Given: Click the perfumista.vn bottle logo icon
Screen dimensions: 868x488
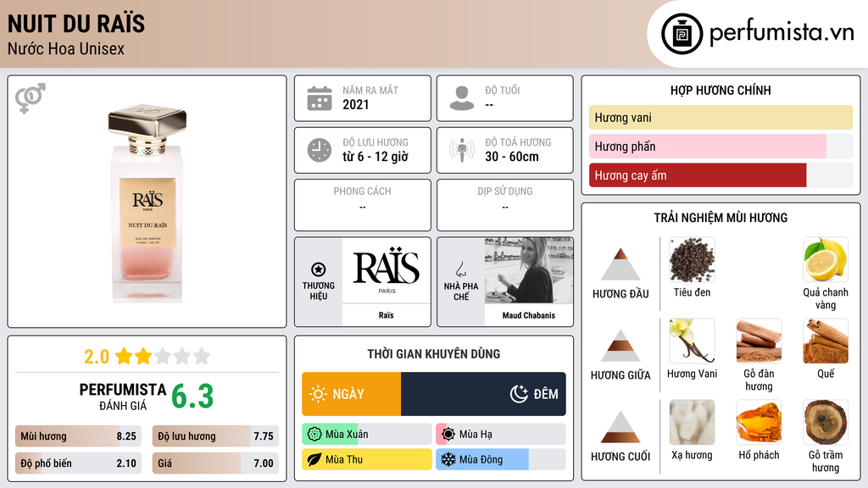Looking at the screenshot, I should tap(682, 34).
